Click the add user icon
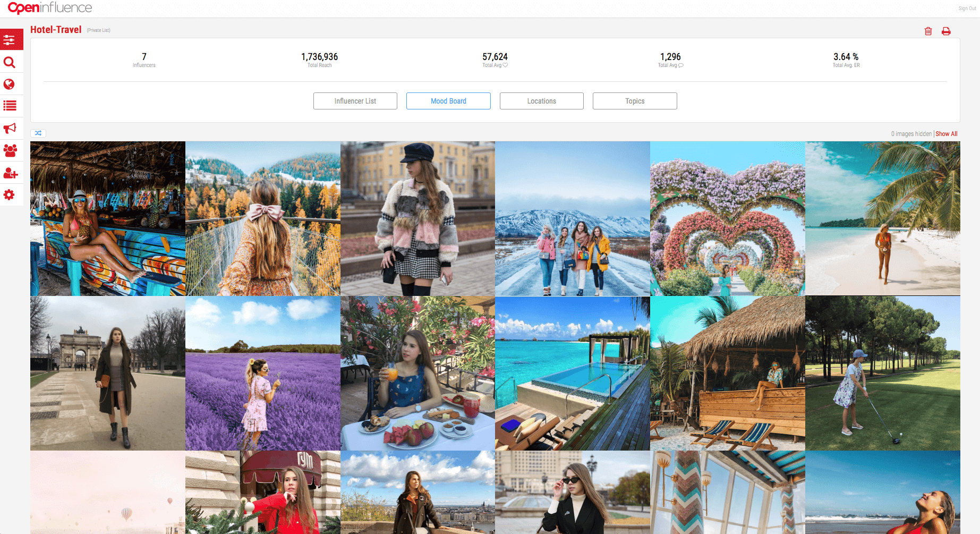Screen dimensions: 980x534 tap(10, 173)
